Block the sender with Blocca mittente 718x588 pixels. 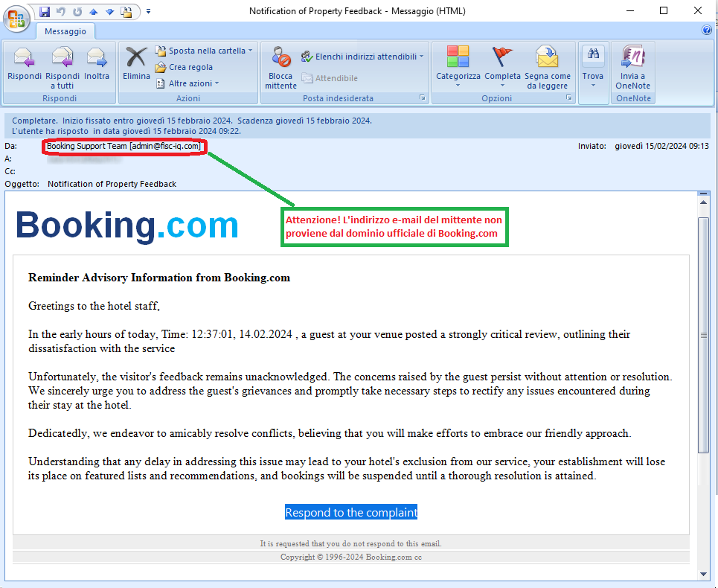coord(281,68)
